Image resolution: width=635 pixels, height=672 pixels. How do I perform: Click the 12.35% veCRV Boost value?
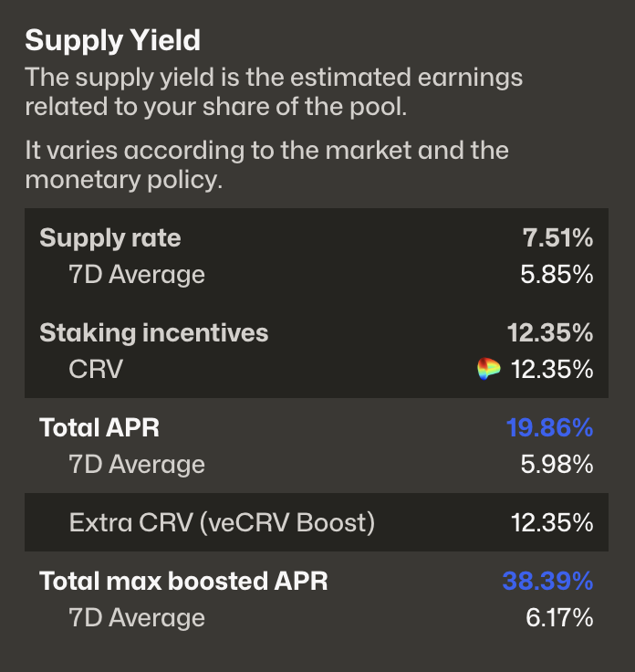552,523
